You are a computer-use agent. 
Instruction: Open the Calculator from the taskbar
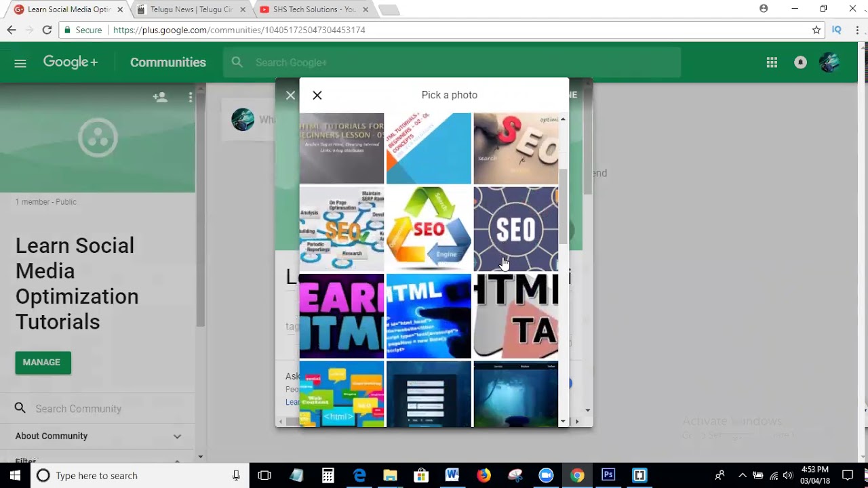328,475
